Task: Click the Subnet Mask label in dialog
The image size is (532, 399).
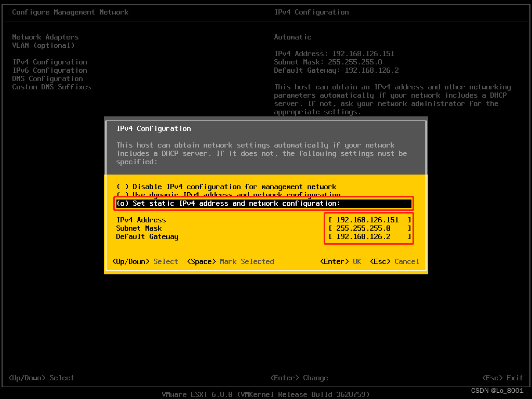Action: 139,229
